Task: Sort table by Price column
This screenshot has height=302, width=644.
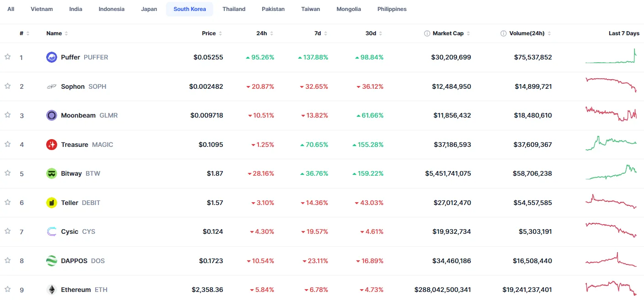Action: pos(212,33)
